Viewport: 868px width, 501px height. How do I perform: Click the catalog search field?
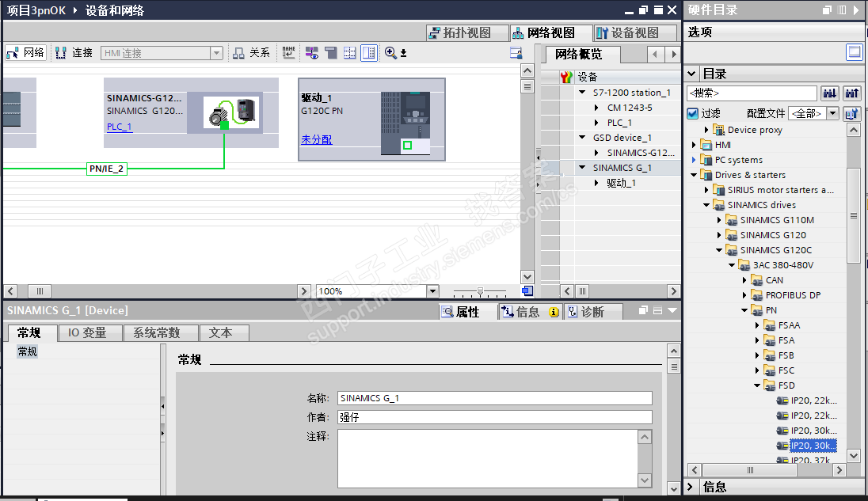(x=752, y=93)
